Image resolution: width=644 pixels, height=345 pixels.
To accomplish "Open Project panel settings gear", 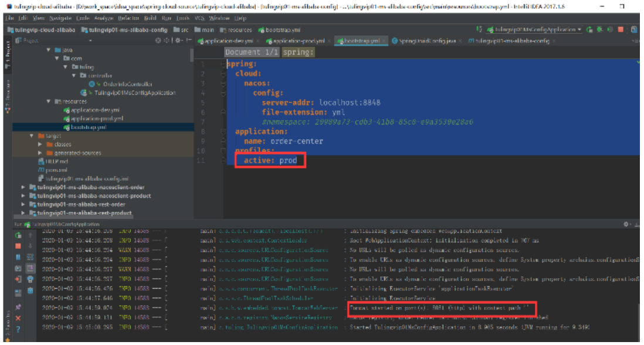I will click(178, 40).
